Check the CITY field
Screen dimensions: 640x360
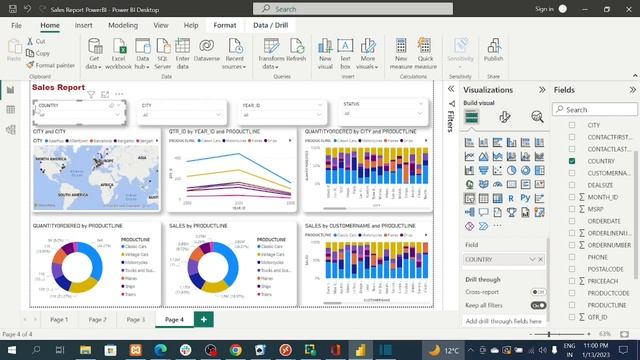[572, 125]
